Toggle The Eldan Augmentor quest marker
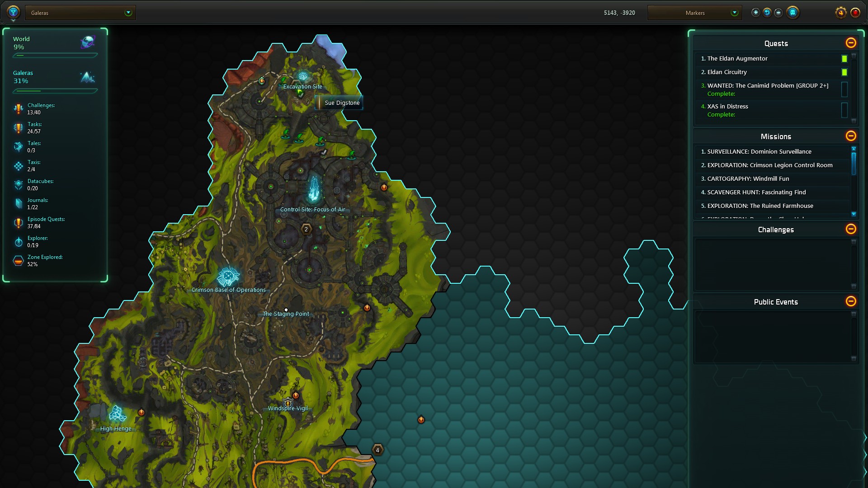This screenshot has height=488, width=868. point(844,59)
